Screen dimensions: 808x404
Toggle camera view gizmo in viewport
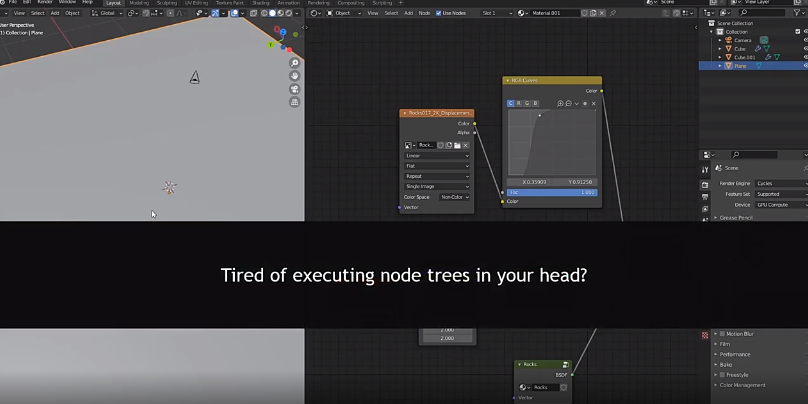point(295,89)
